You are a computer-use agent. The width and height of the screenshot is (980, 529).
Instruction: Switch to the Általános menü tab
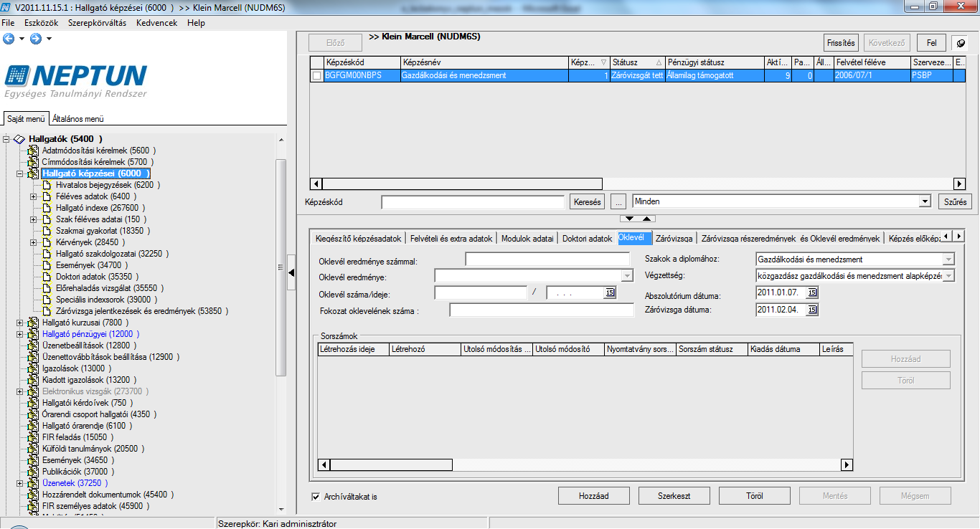78,119
